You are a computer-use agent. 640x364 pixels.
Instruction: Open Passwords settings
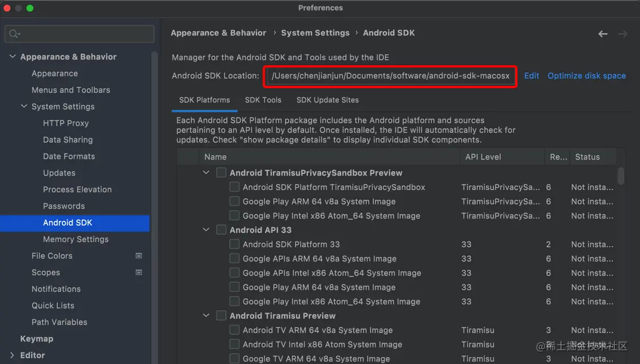click(64, 206)
